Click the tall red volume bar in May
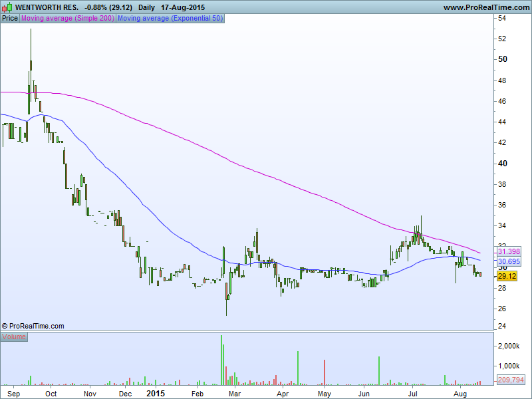The image size is (532, 399). point(324,372)
